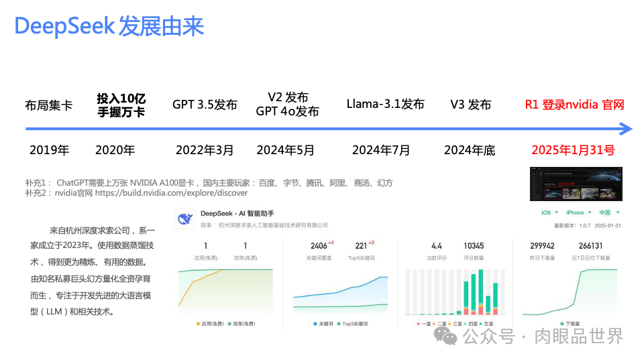Click the nvidia website screenshot thumbnail
The height and width of the screenshot is (362, 644).
click(x=576, y=184)
